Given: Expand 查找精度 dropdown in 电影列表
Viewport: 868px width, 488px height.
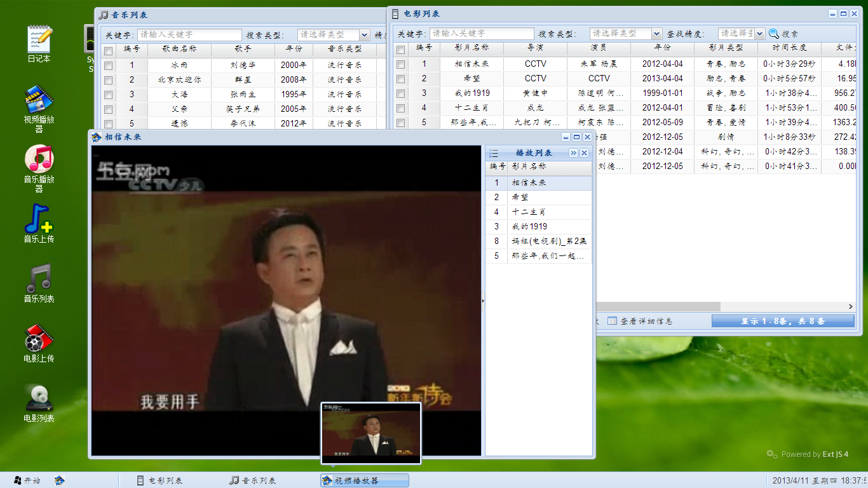Looking at the screenshot, I should pos(759,34).
